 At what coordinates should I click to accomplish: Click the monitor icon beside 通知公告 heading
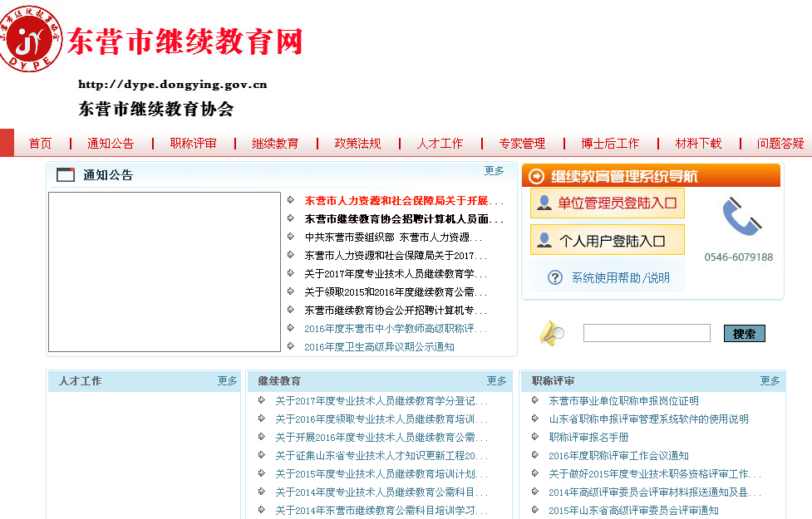pos(66,174)
